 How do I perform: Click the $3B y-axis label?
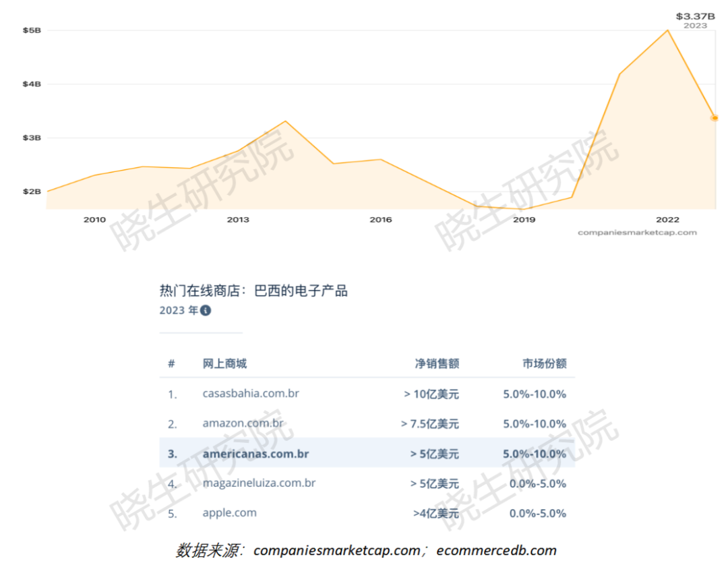[x=32, y=138]
